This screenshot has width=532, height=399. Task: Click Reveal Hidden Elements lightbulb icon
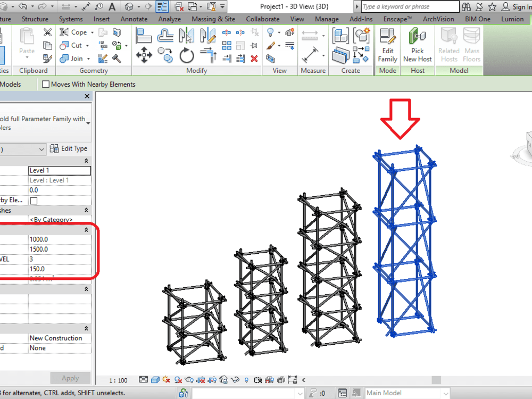click(247, 380)
